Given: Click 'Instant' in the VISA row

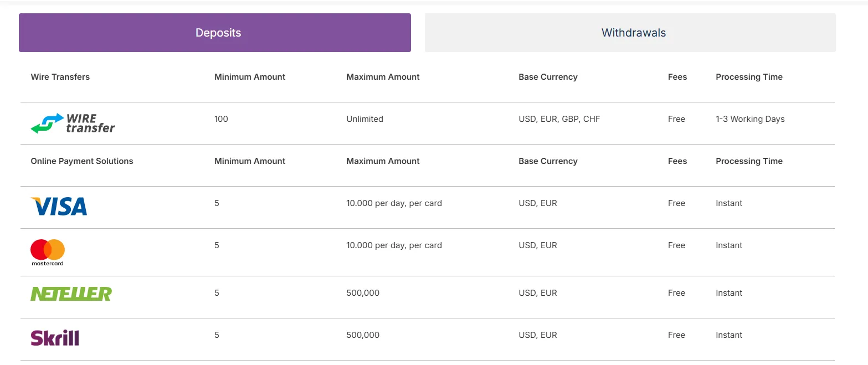Looking at the screenshot, I should tap(729, 203).
